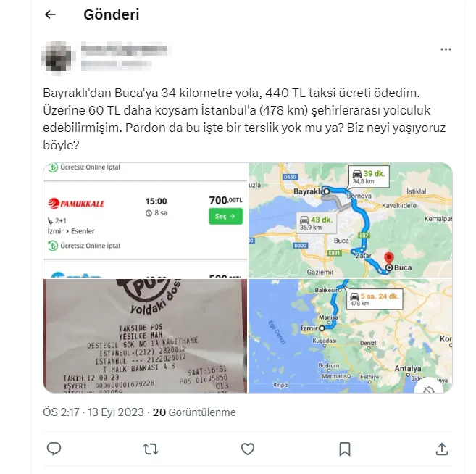Image resolution: width=476 pixels, height=474 pixels.
Task: Click the red Buca destination pin on map
Action: coord(389,258)
